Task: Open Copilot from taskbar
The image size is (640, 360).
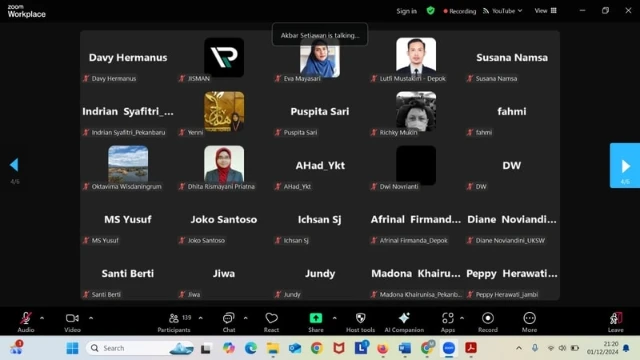Action: (x=229, y=348)
